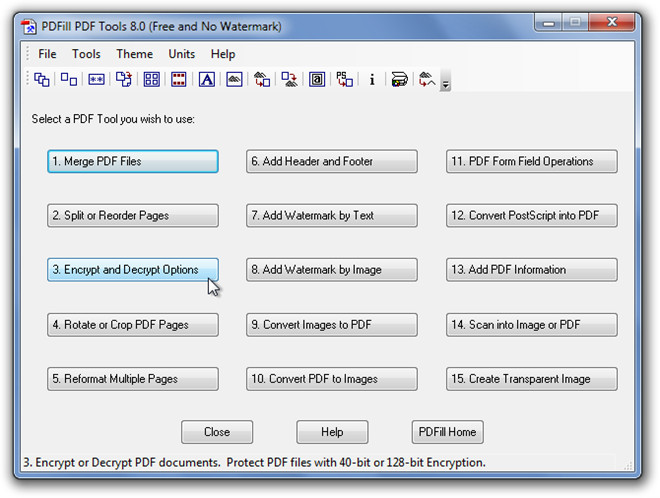Open the Theme menu
This screenshot has width=660, height=498.
coord(134,54)
